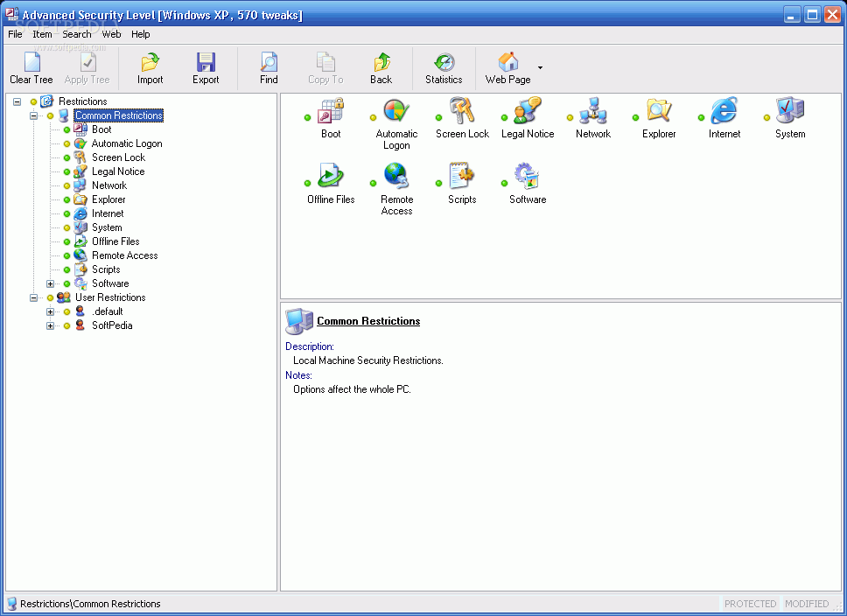Select Screen Lock tree item

[118, 157]
